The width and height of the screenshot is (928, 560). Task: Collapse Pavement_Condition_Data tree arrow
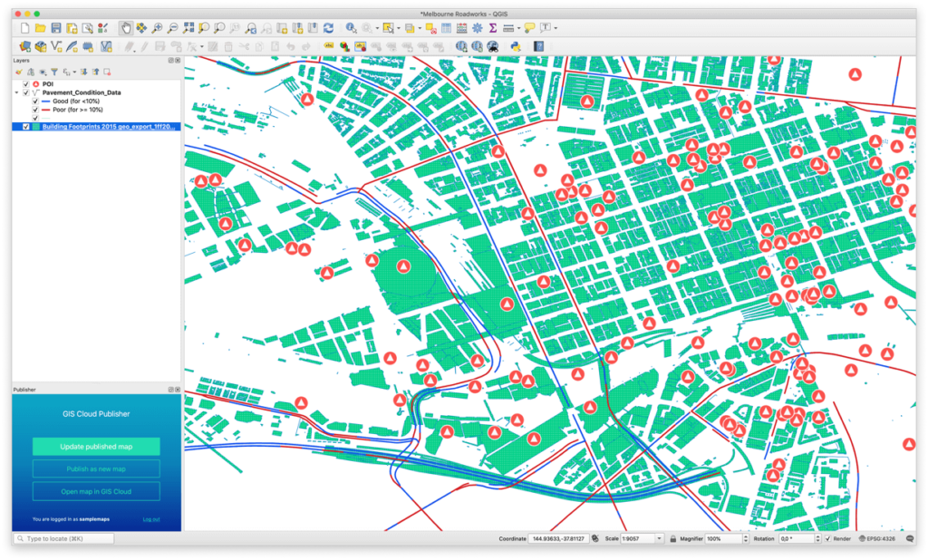coord(16,92)
